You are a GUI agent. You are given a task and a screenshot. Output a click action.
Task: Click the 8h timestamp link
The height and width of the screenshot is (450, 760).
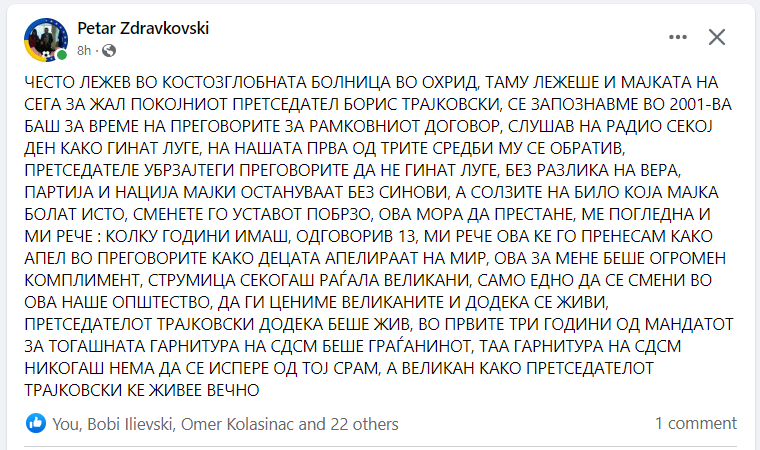click(84, 50)
